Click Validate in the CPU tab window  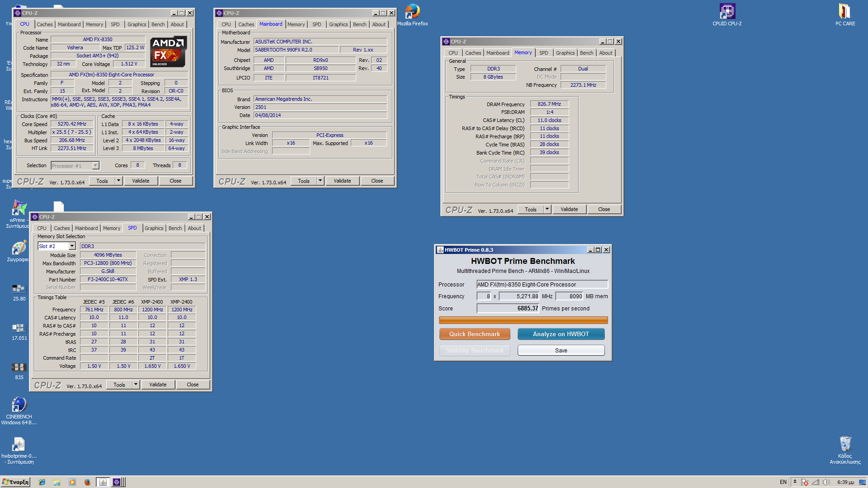point(141,181)
